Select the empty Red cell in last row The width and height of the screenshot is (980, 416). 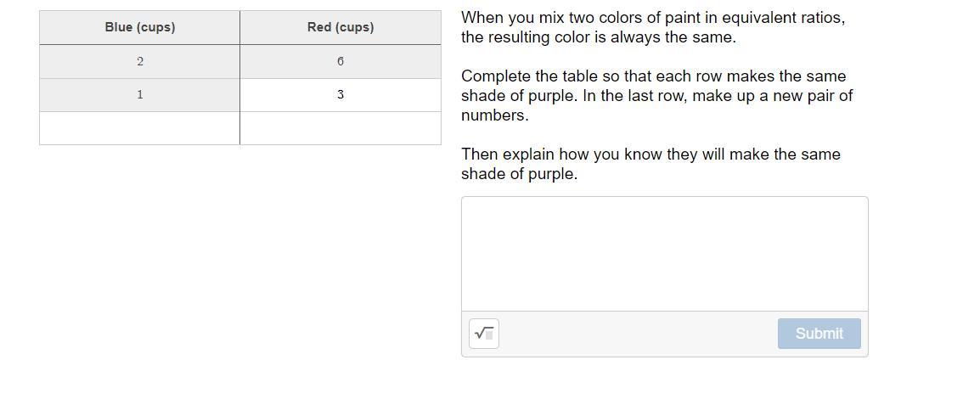[x=341, y=128]
